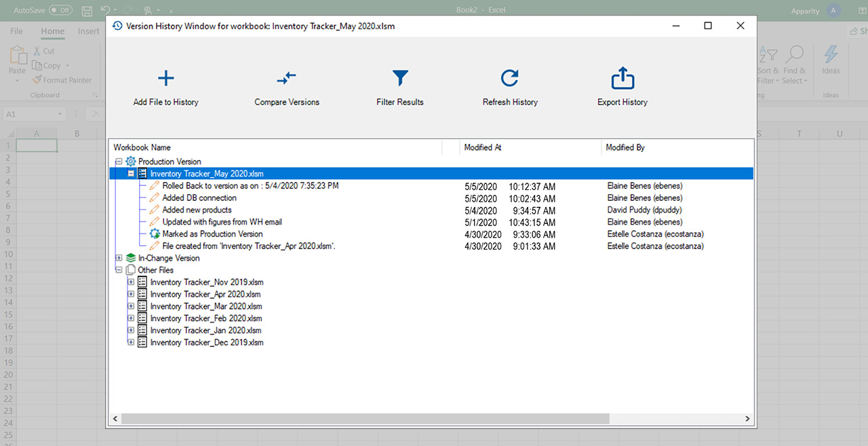The image size is (868, 446).
Task: Click the Filter Results funnel icon
Action: (400, 79)
